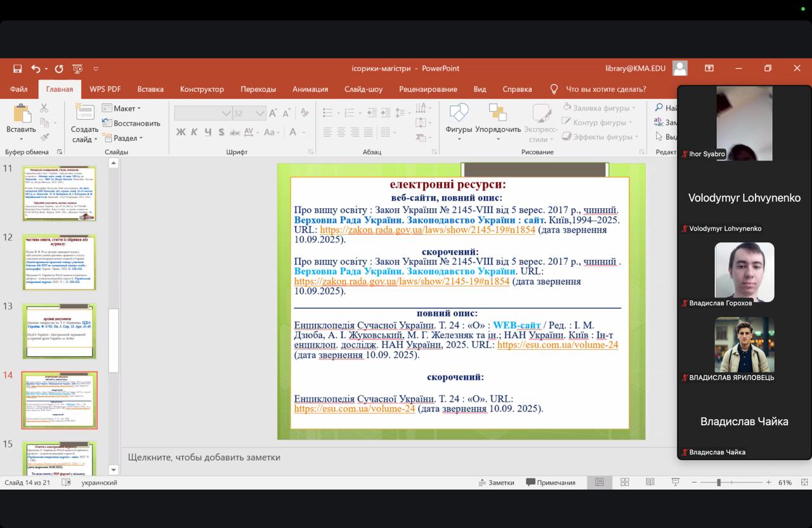Switch to the Анимация tab

click(x=310, y=89)
